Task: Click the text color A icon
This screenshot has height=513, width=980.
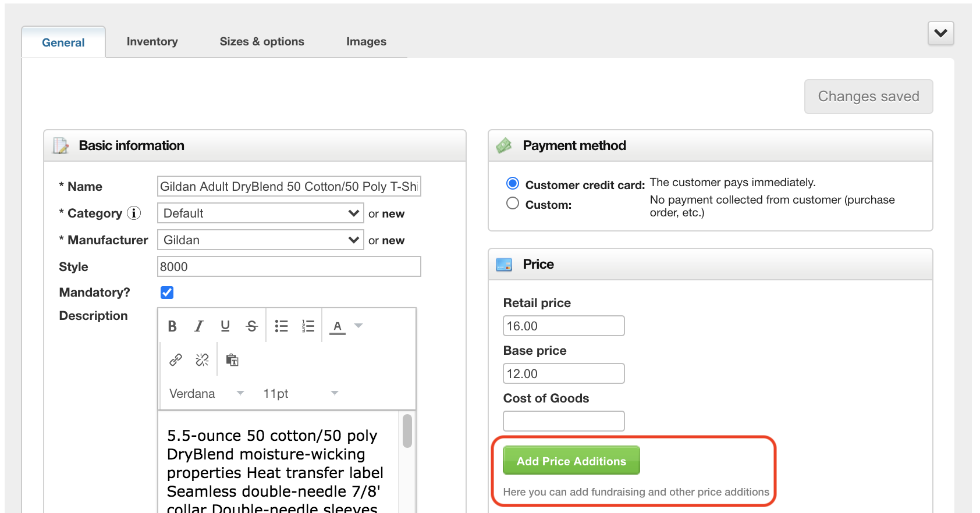Action: 338,326
